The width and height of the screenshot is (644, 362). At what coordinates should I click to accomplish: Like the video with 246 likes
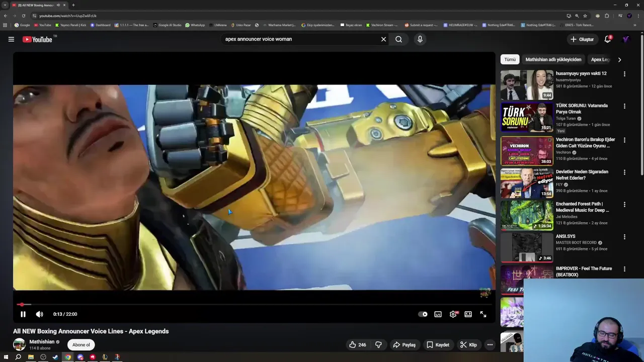[x=358, y=345]
